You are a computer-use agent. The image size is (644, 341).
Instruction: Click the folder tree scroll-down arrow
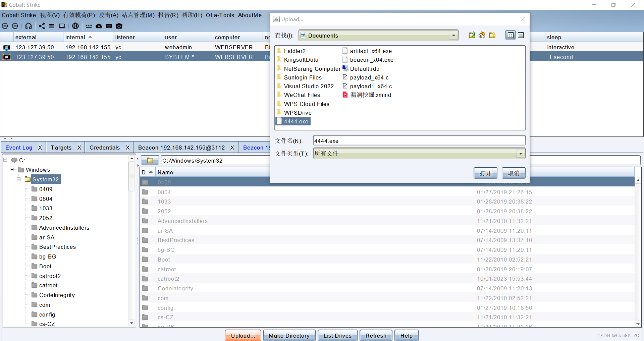(131, 323)
